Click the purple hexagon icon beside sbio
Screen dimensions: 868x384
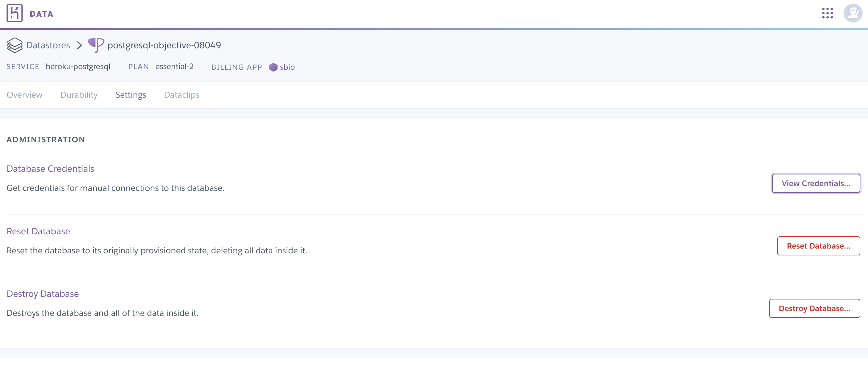coord(273,67)
